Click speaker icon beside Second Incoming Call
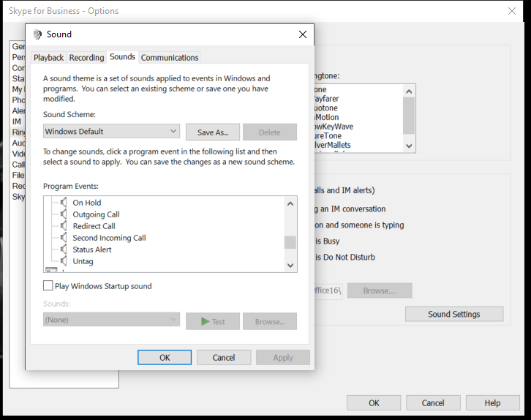Viewport: 531px width, 420px height. point(64,238)
